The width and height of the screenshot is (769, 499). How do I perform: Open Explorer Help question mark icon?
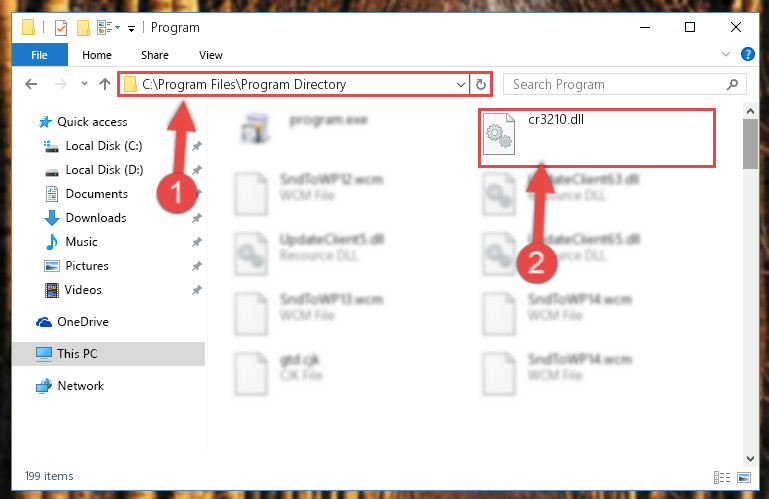747,54
